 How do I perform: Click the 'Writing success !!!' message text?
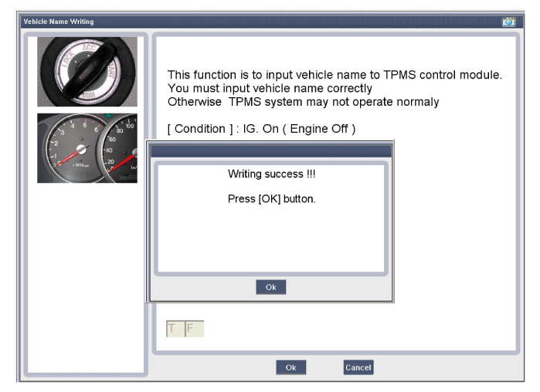pyautogui.click(x=270, y=176)
